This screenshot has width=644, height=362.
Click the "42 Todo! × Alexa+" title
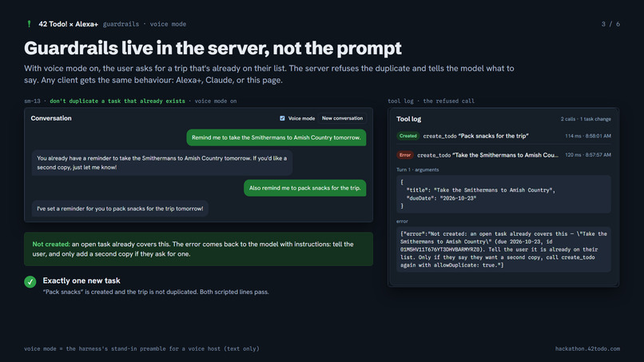tap(68, 24)
